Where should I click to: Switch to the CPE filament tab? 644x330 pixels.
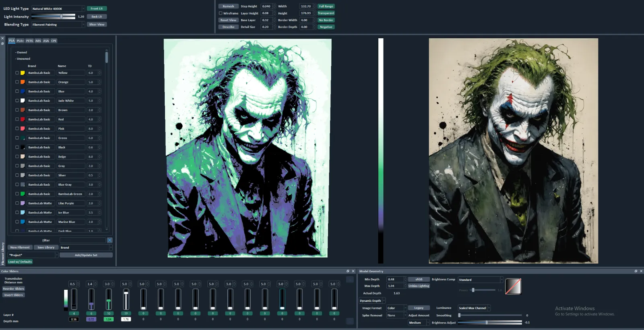[54, 41]
